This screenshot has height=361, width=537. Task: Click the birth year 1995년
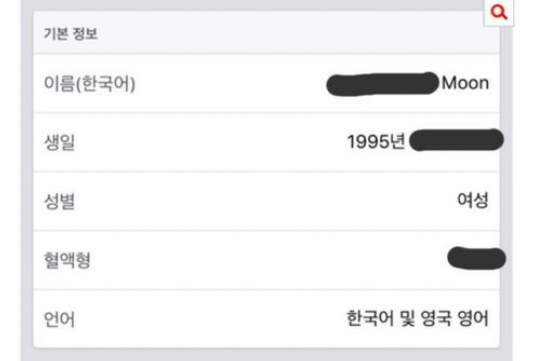376,141
